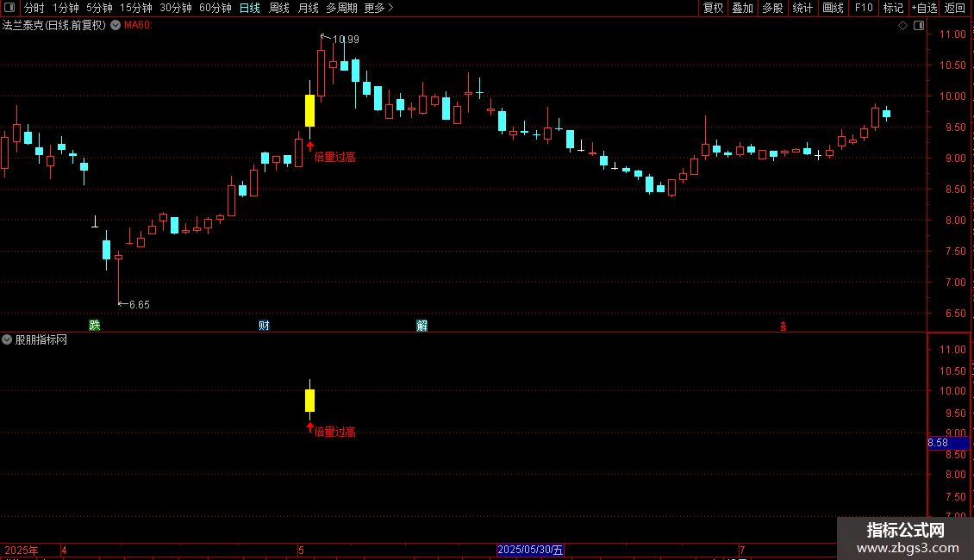
Task: Click the 2025/05/30/五 date label
Action: click(x=530, y=550)
